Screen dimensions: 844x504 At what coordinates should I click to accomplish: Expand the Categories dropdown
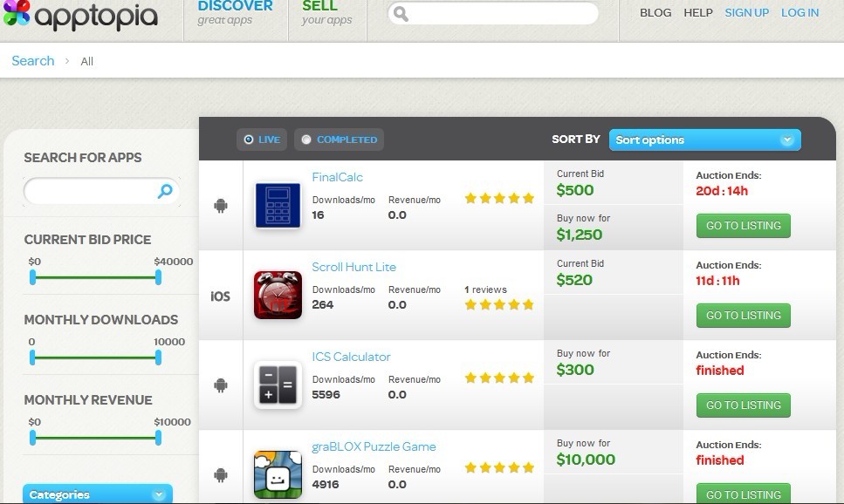(x=98, y=494)
